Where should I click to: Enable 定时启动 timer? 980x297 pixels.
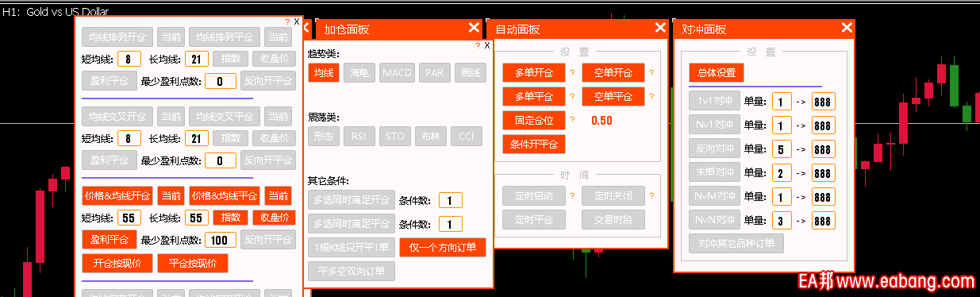pyautogui.click(x=534, y=195)
